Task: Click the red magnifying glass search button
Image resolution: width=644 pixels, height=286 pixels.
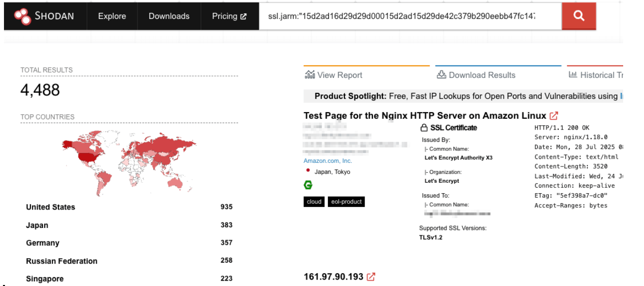Action: pyautogui.click(x=579, y=16)
